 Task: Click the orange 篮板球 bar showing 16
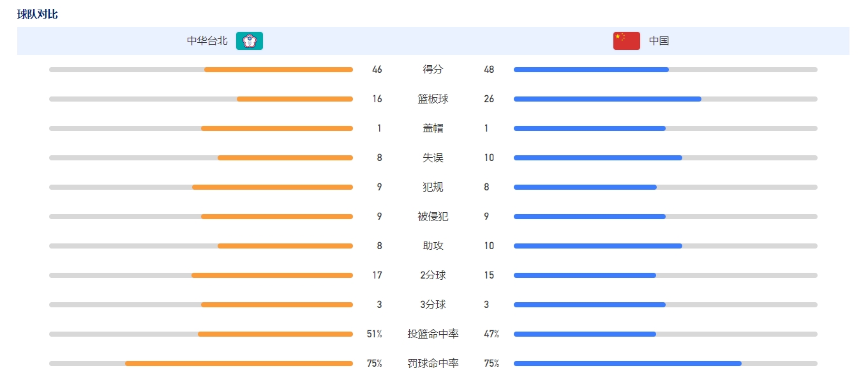tap(295, 99)
